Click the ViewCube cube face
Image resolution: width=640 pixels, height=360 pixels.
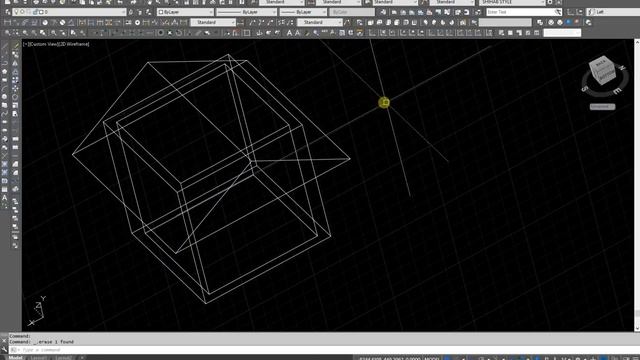click(x=602, y=70)
